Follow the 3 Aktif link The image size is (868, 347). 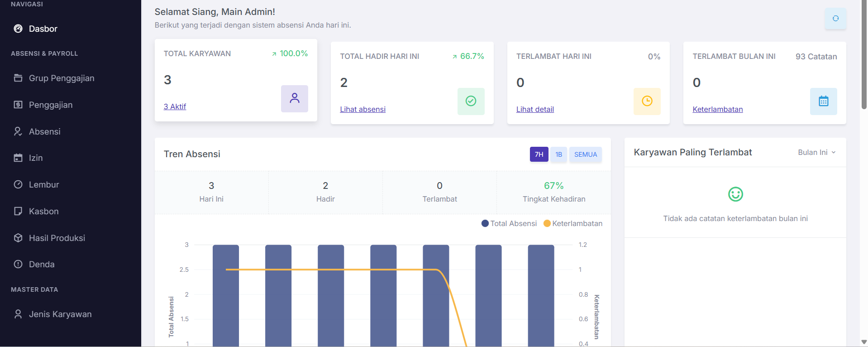tap(175, 106)
